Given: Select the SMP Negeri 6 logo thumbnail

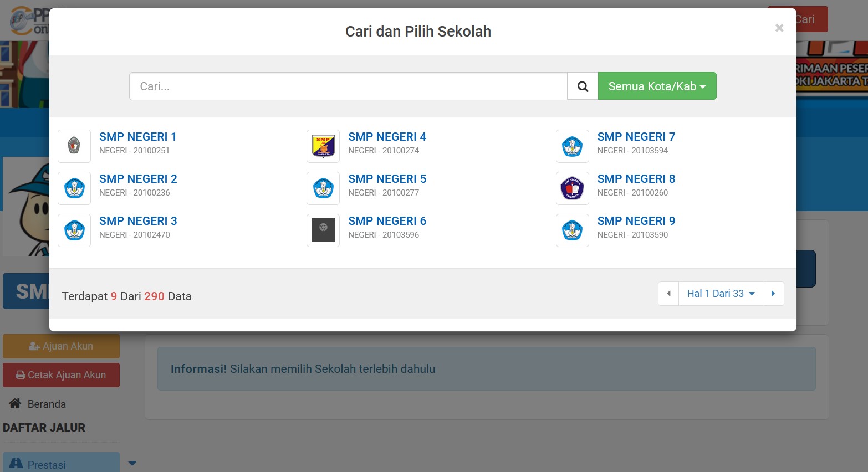Looking at the screenshot, I should coord(323,230).
